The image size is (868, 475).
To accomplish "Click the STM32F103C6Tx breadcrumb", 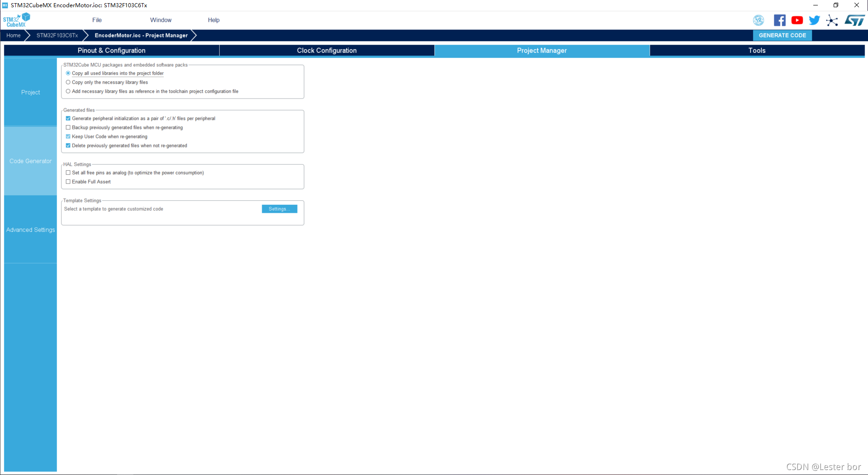I will tap(57, 35).
